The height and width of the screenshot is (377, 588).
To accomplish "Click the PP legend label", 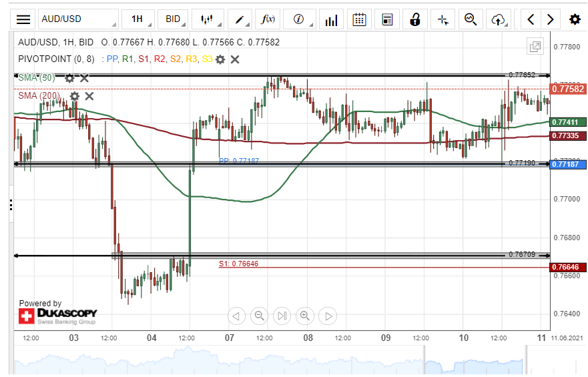I will click(111, 59).
